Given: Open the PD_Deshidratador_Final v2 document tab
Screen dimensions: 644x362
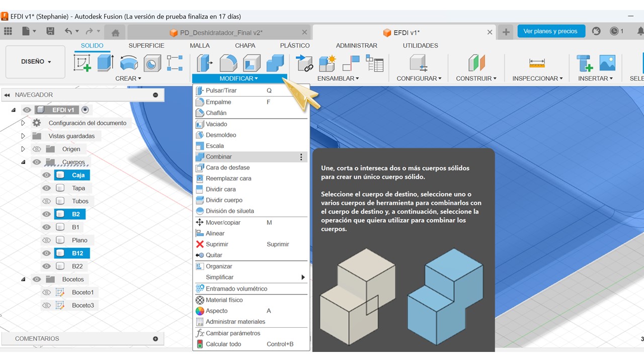Looking at the screenshot, I should pyautogui.click(x=221, y=33).
